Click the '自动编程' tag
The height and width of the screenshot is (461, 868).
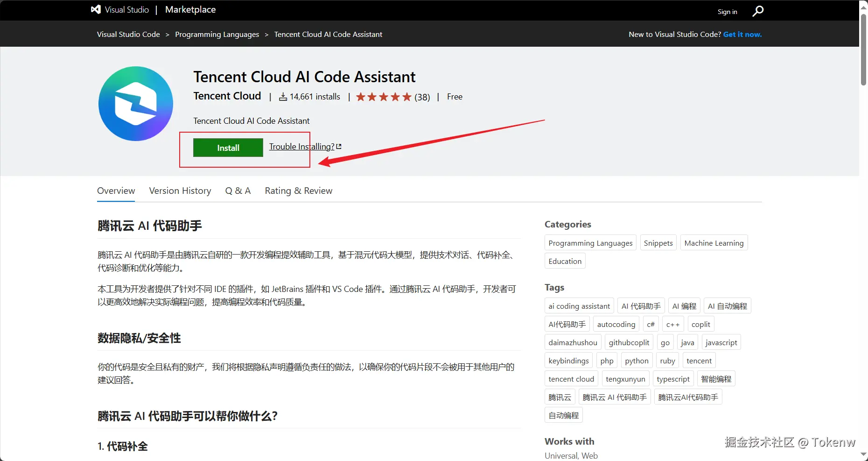564,415
